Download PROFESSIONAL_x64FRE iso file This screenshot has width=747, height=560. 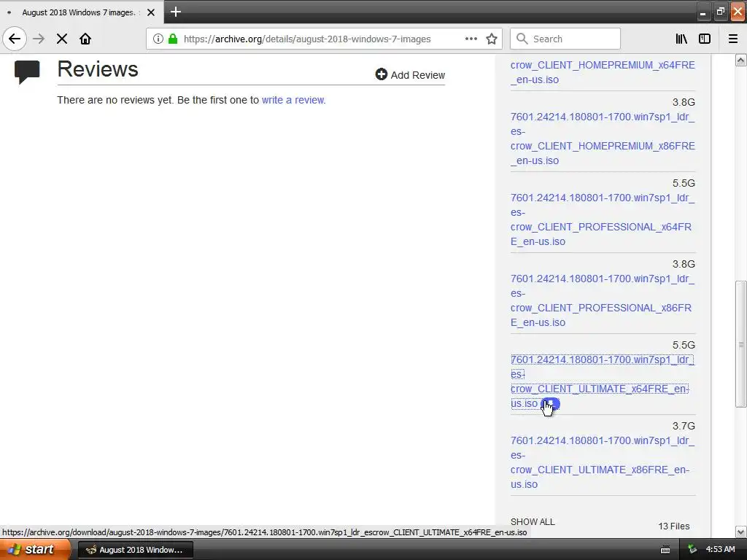[x=603, y=219]
